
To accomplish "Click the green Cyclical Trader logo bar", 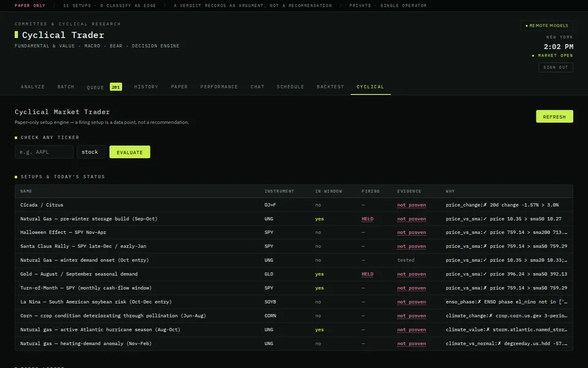I will (x=16, y=34).
